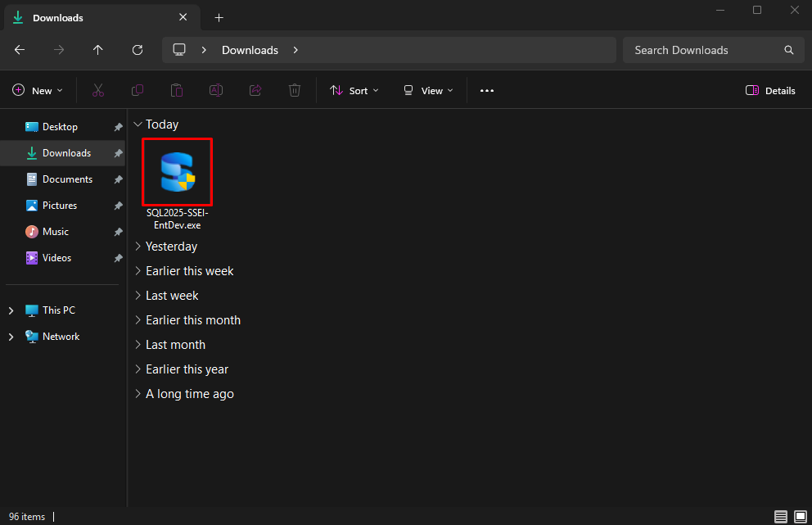812x525 pixels.
Task: Click the Paste clipboard icon
Action: pos(177,91)
